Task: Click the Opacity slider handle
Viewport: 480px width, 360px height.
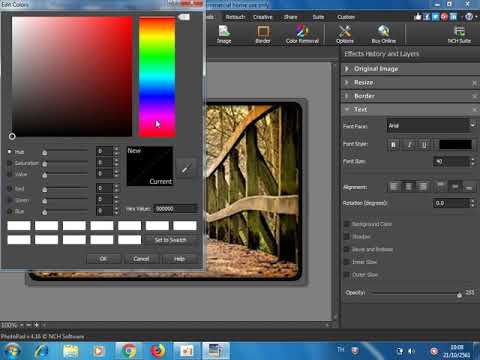Action: pyautogui.click(x=459, y=294)
